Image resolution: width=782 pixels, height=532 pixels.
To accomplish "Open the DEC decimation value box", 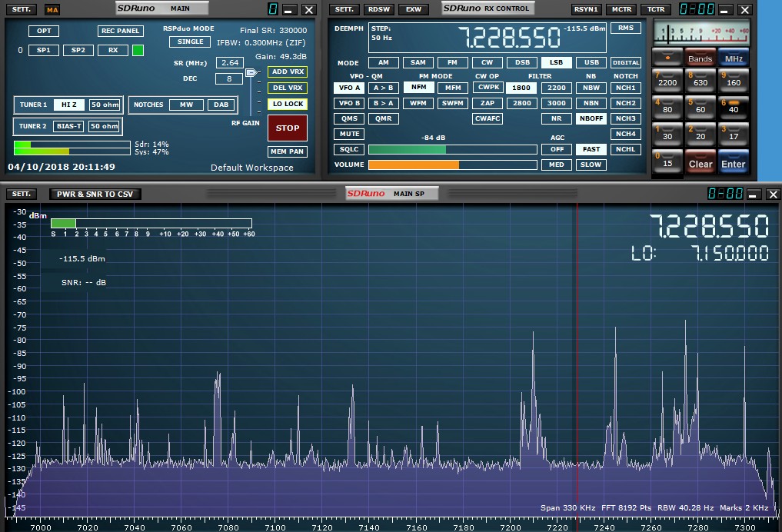I will point(229,78).
